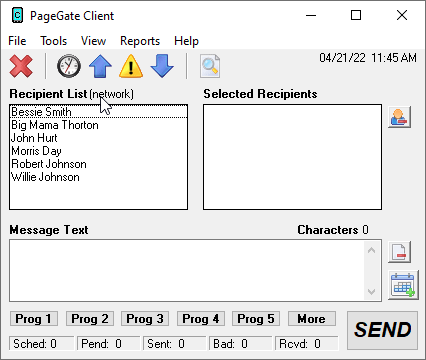Select Bessie Smith in recipient list
426x360 pixels.
coord(99,112)
